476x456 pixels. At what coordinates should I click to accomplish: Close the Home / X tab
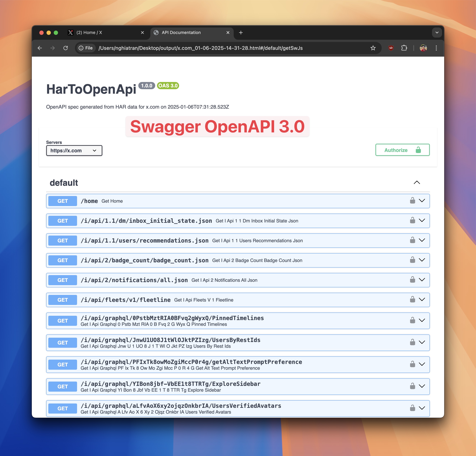click(x=142, y=33)
